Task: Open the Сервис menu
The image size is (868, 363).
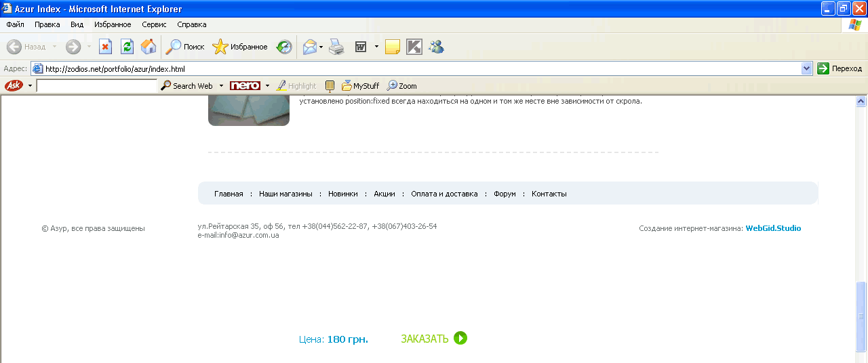Action: [x=155, y=24]
